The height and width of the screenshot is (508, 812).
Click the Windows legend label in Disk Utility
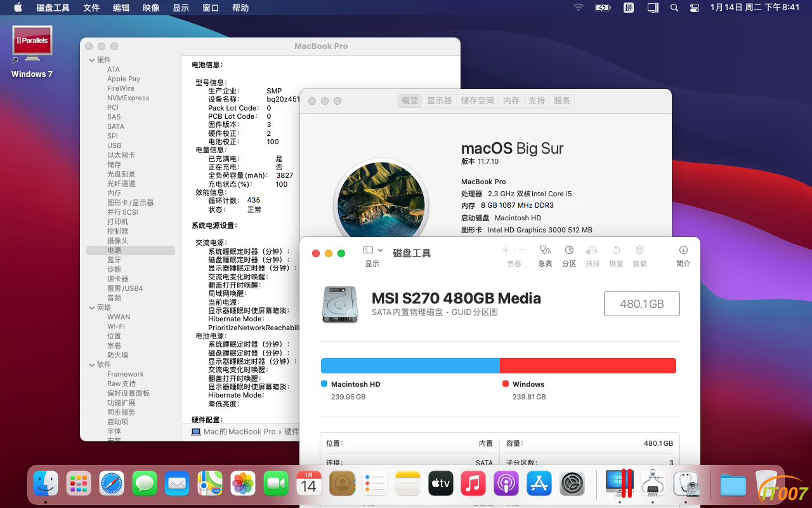[528, 384]
